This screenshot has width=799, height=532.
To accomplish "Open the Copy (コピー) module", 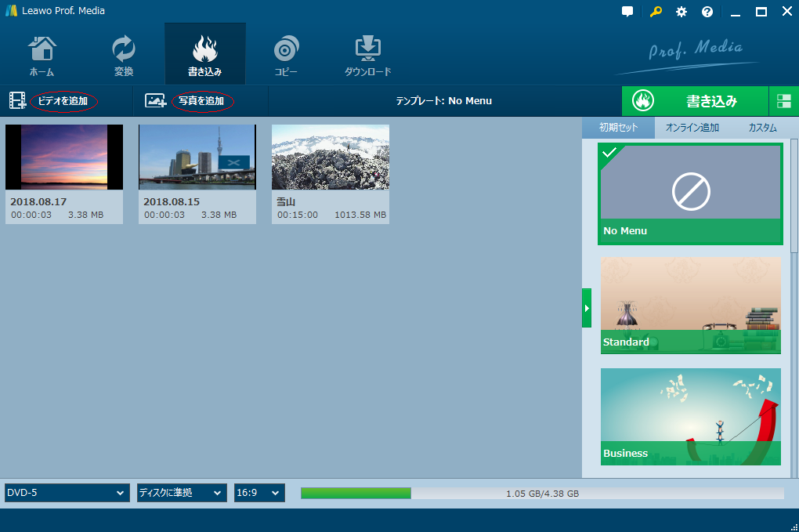I will click(x=286, y=56).
